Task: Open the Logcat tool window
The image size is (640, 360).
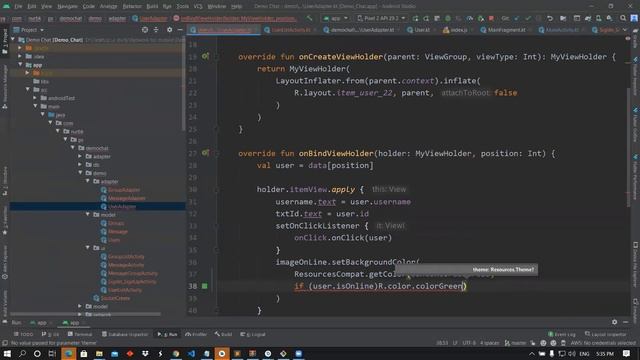Action: [253, 334]
